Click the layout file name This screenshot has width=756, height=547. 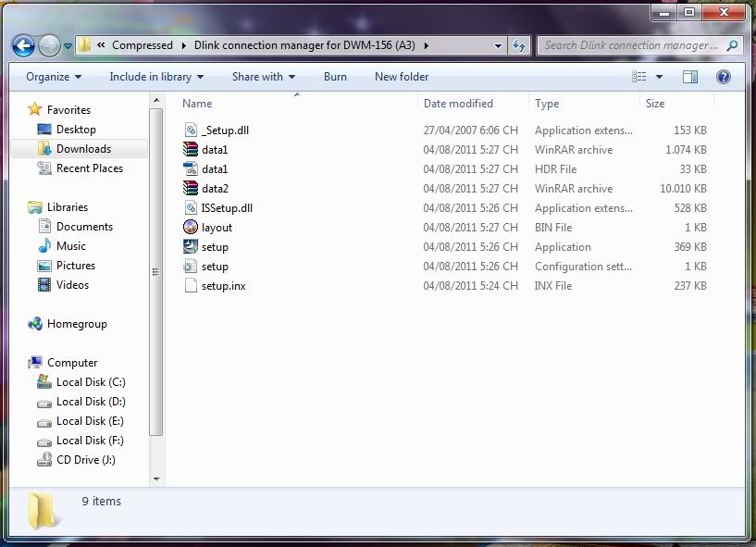[217, 228]
